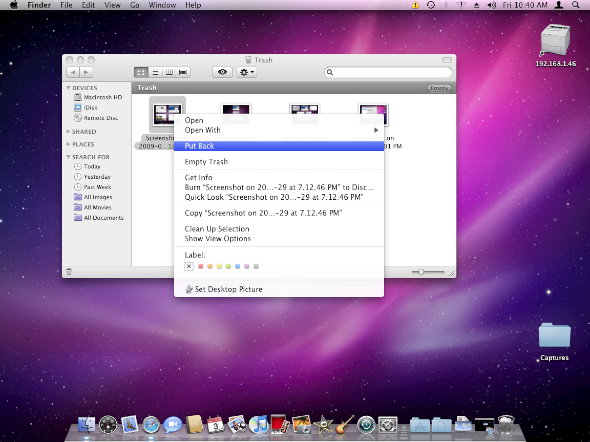
Task: Open iCal in the Dock
Action: (x=216, y=425)
